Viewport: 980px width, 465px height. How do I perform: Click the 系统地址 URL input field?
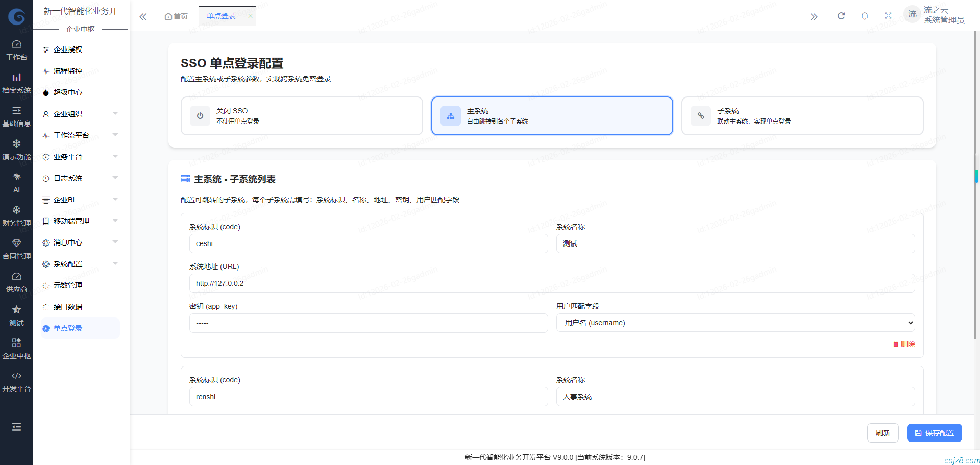click(x=552, y=283)
